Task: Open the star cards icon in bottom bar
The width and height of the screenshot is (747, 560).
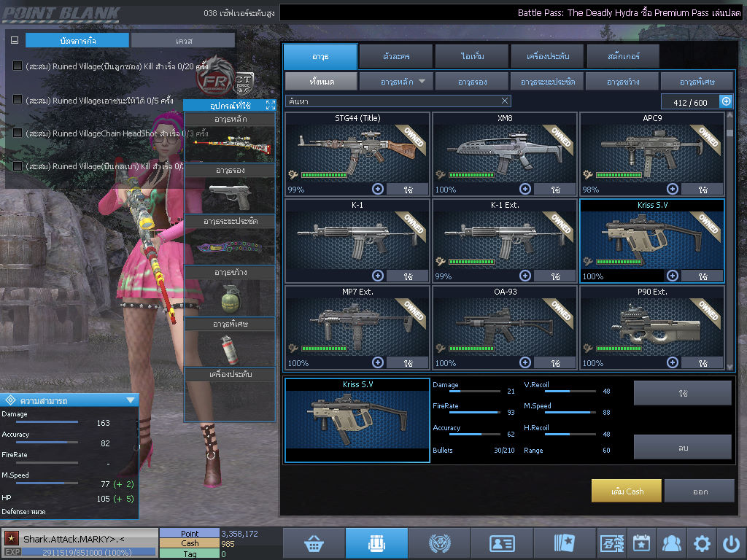Action: (x=565, y=542)
